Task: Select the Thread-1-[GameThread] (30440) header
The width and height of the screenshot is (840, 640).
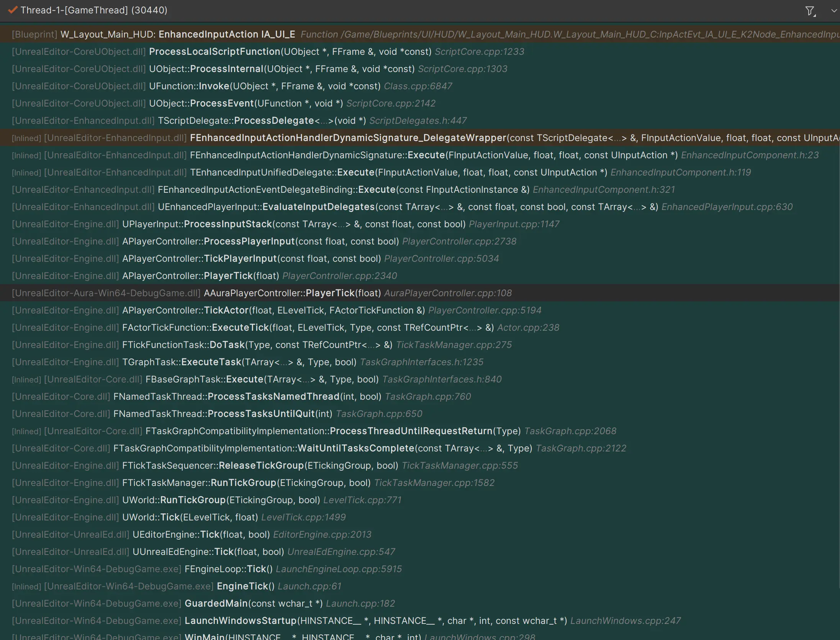Action: click(x=94, y=10)
